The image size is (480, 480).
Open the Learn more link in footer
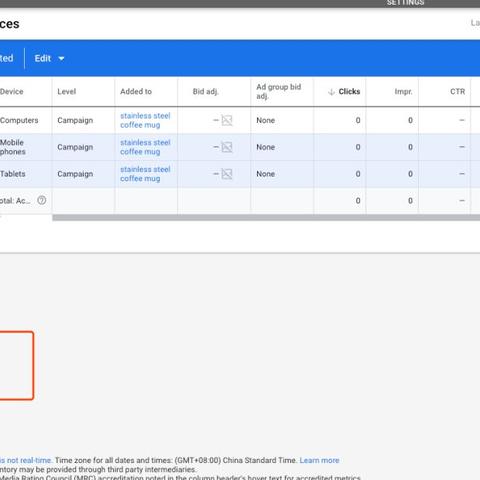(x=319, y=460)
